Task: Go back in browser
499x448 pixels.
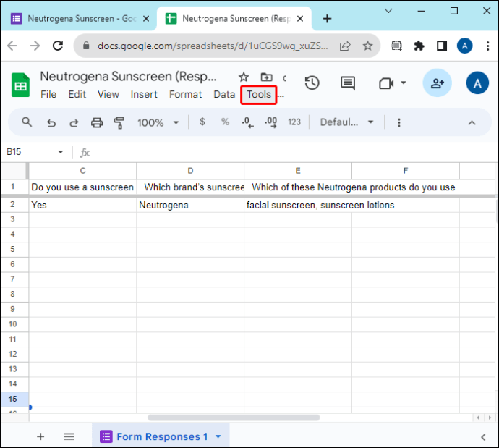Action: (x=12, y=46)
